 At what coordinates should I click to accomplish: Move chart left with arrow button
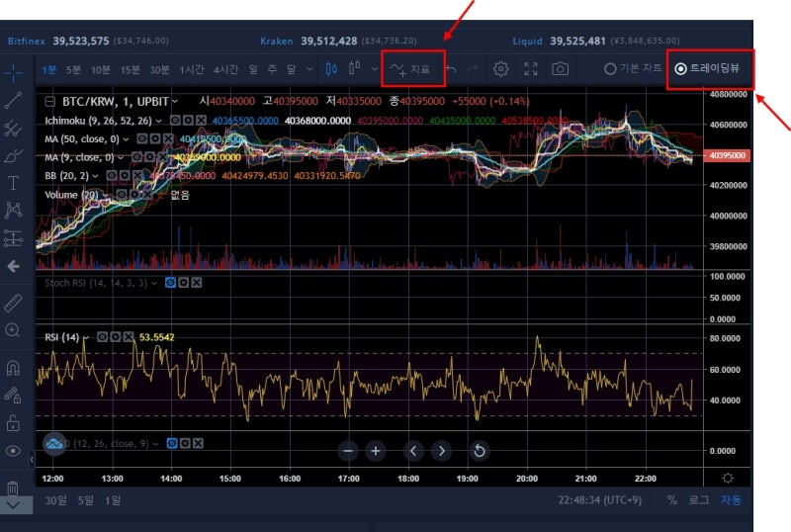click(413, 451)
